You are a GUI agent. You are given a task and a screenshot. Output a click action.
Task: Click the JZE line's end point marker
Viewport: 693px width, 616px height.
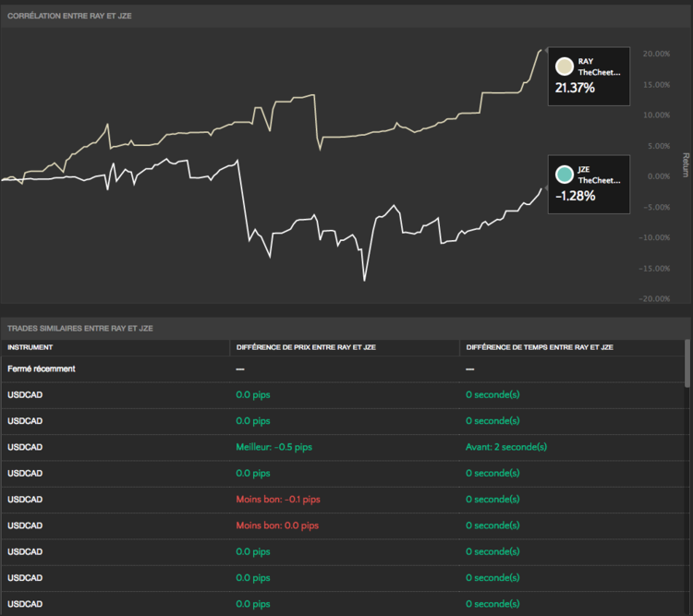click(x=543, y=187)
